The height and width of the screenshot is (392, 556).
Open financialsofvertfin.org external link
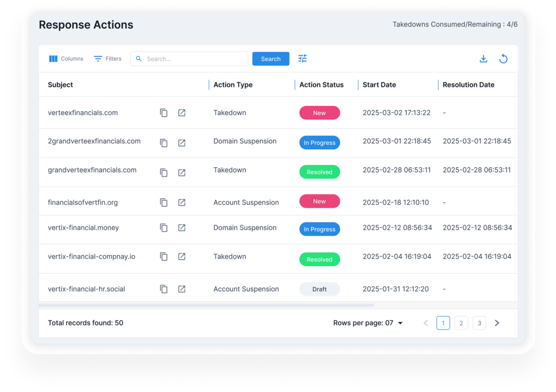[181, 203]
